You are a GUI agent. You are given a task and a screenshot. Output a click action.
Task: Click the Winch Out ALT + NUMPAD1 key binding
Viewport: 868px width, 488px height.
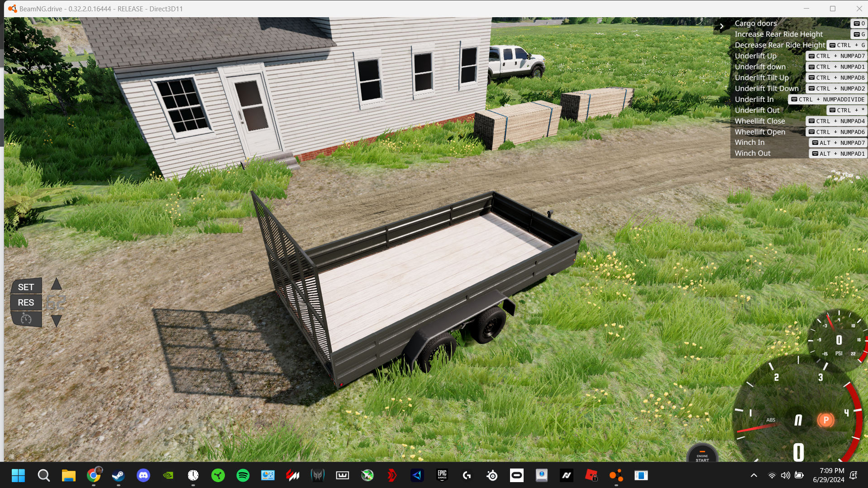tap(838, 154)
